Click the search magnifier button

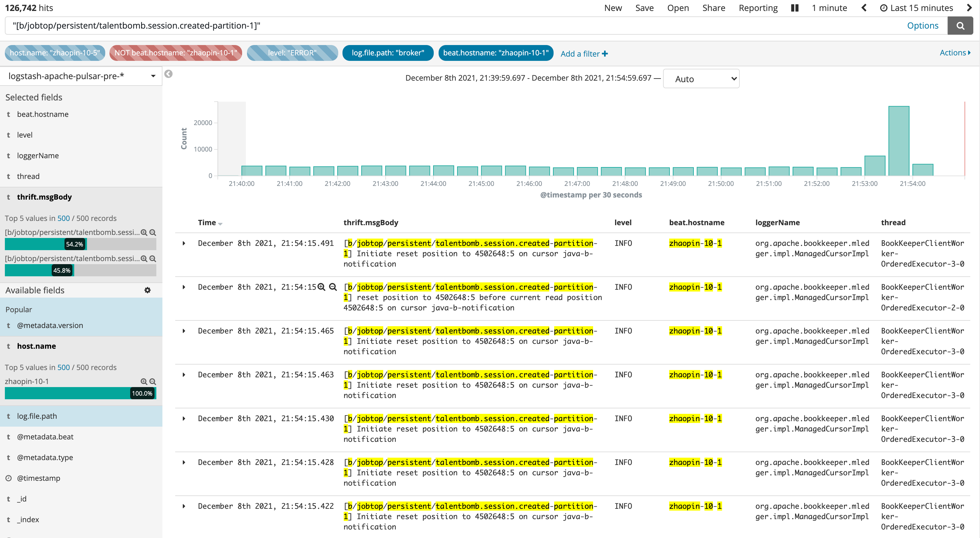(x=960, y=26)
